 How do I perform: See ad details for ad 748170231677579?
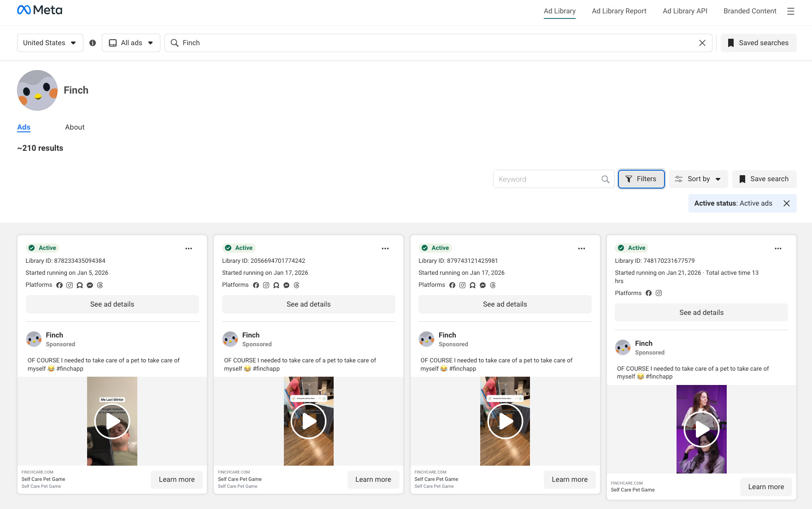[701, 313]
